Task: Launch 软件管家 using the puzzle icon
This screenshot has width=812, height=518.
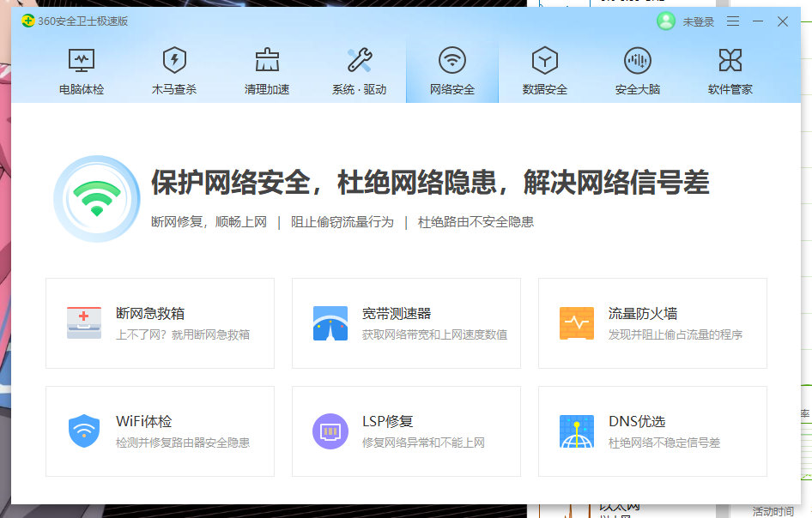Action: 730,60
